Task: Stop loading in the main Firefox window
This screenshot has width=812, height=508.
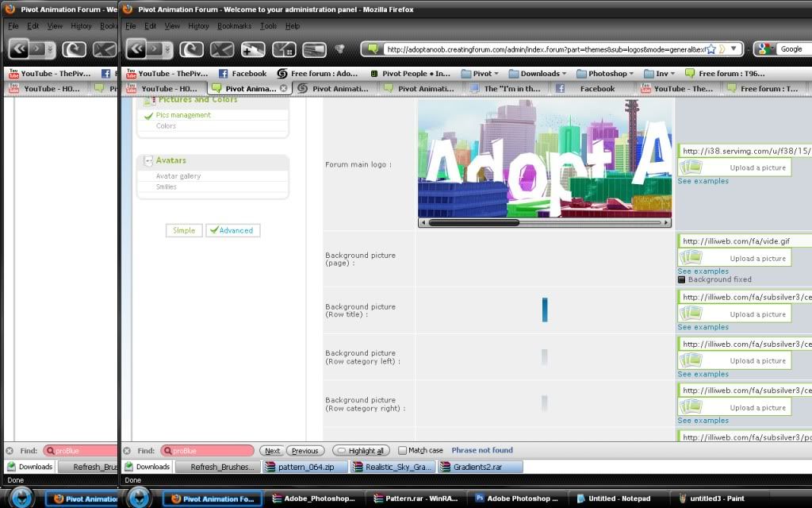Action: [222, 49]
